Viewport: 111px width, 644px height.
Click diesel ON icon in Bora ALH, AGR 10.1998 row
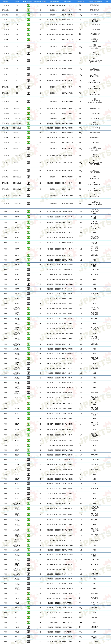coord(29,275)
